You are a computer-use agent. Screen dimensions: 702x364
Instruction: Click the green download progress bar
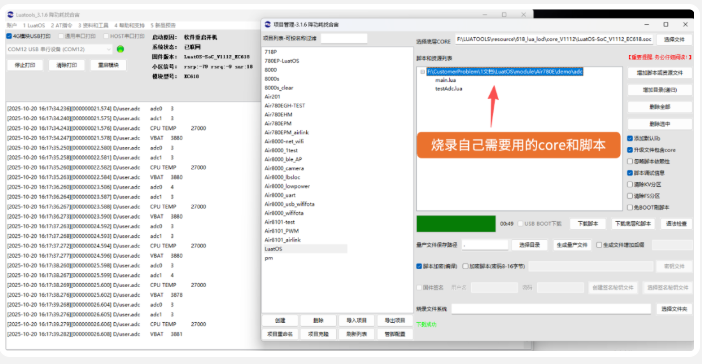(x=456, y=224)
